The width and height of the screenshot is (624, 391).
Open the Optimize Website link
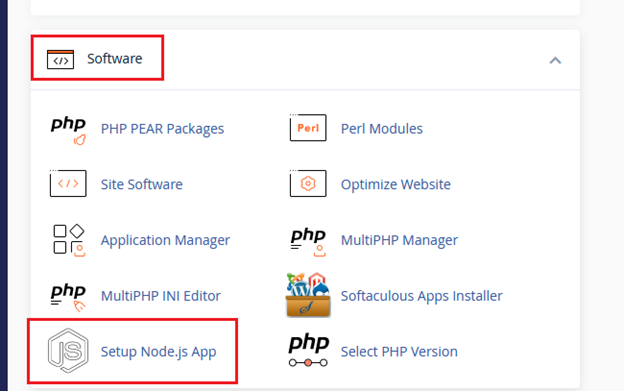396,185
